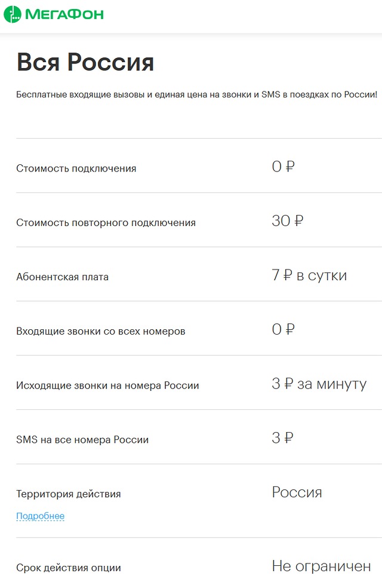Screen dimensions: 382x588
Task: Click the Стоимость повторного подключения label
Action: pyautogui.click(x=106, y=223)
